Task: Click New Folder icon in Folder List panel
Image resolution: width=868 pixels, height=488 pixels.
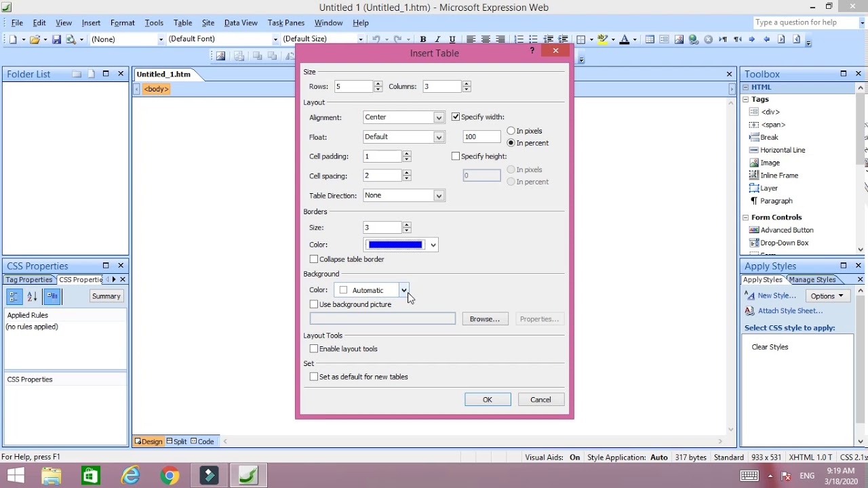Action: 77,74
